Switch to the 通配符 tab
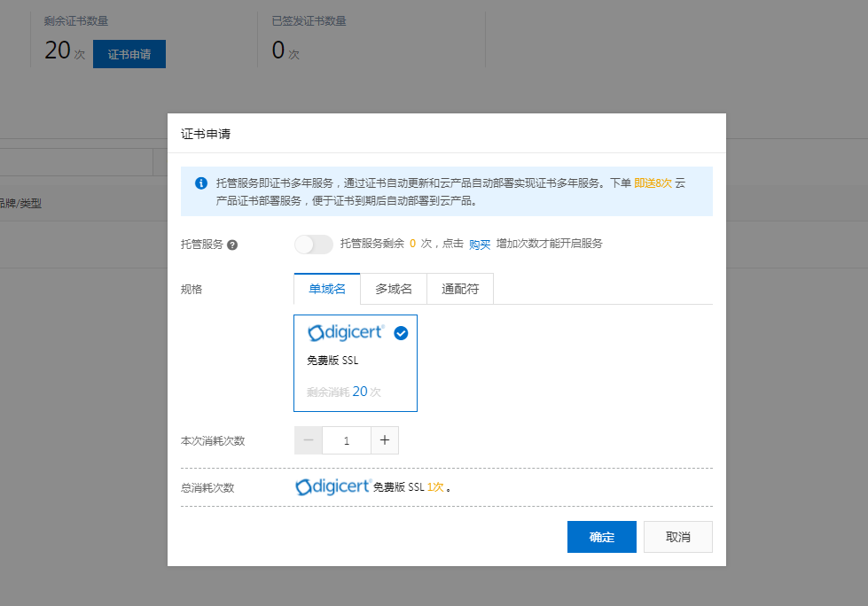 [x=460, y=289]
